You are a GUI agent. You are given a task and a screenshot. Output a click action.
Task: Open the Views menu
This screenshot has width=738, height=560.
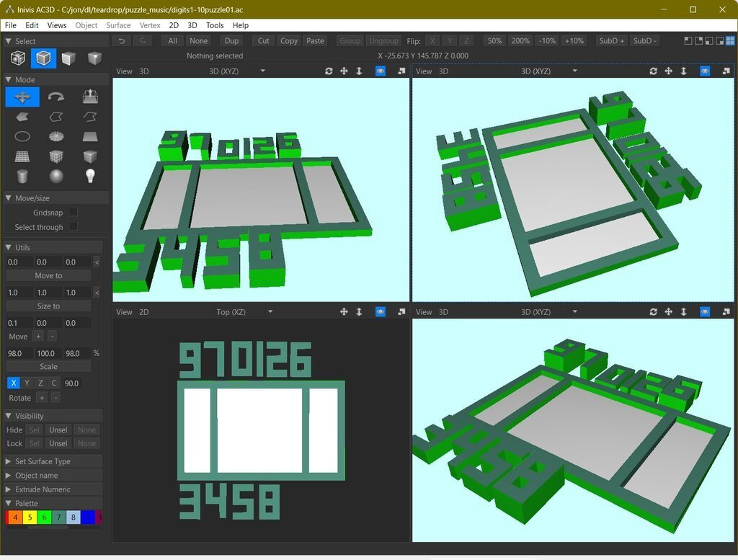point(57,25)
